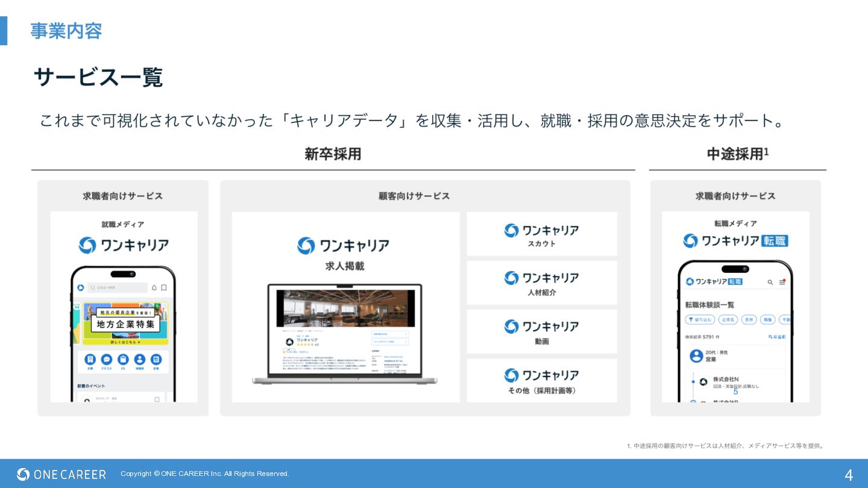Viewport: 868px width, 488px height.
Task: Click the 求人掲載 label
Action: click(345, 266)
